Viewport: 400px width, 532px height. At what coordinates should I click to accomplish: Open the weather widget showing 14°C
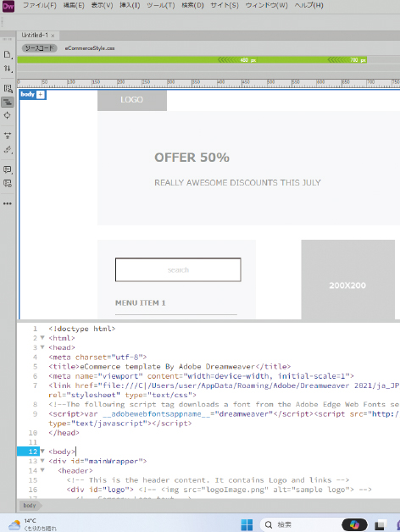click(32, 524)
